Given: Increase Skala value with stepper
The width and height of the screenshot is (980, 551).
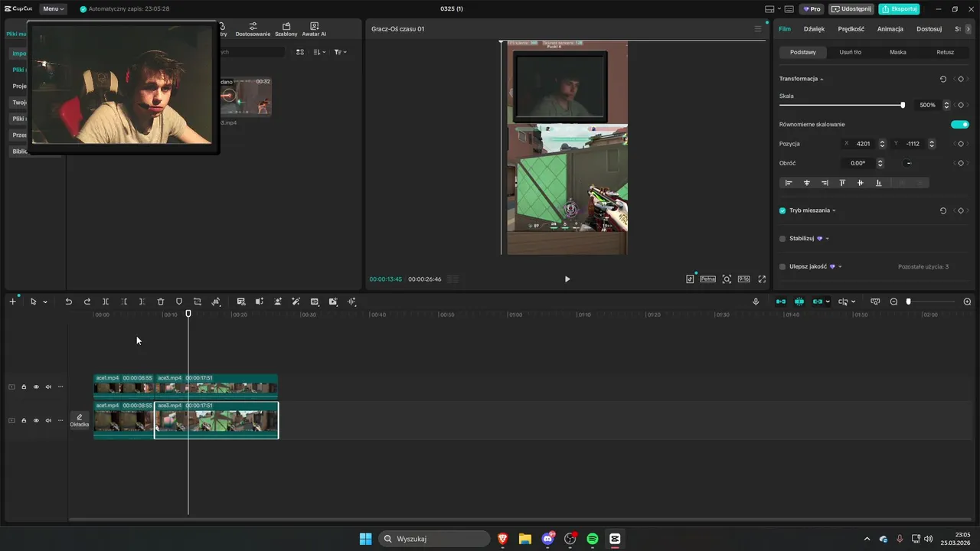Looking at the screenshot, I should coord(946,103).
